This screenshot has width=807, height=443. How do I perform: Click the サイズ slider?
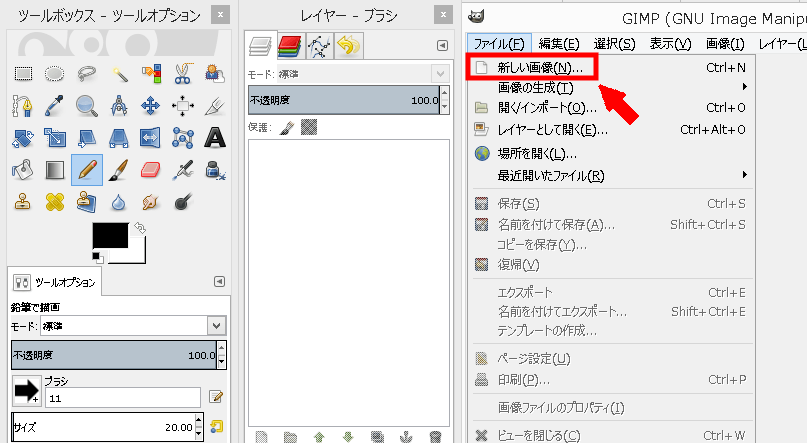point(103,427)
